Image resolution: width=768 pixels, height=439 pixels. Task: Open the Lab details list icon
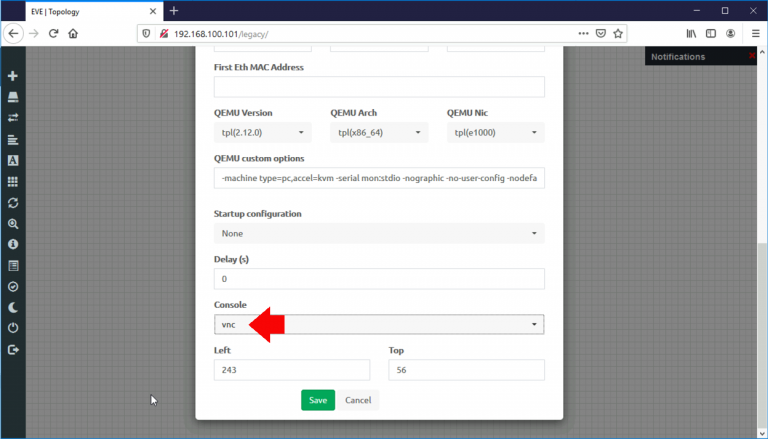coord(13,266)
